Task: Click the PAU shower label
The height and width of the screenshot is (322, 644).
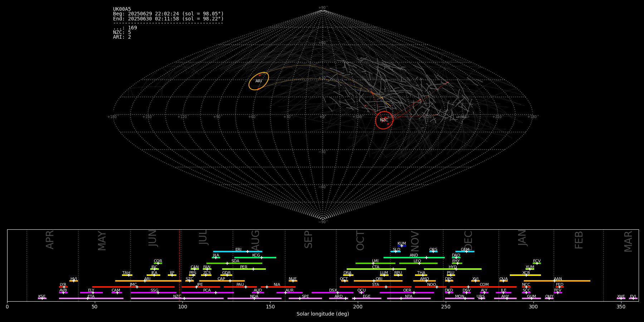Action: (x=240, y=285)
